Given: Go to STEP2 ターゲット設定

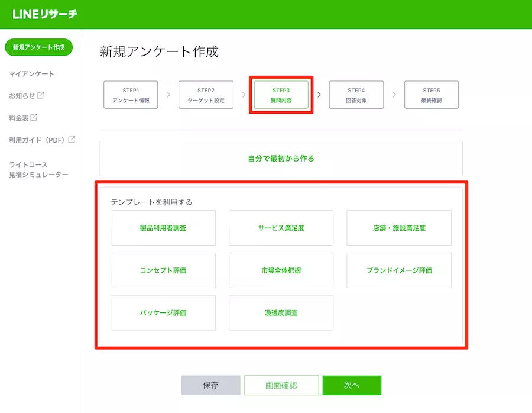Looking at the screenshot, I should (x=206, y=95).
